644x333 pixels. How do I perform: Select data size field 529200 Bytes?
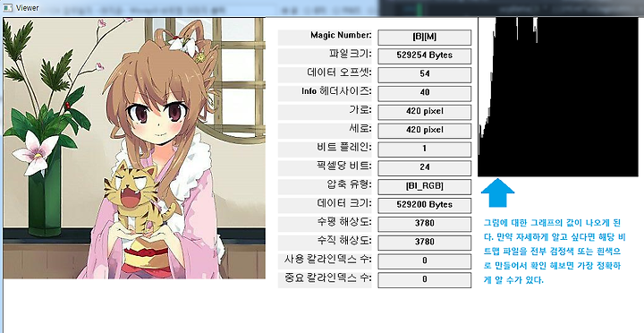click(424, 205)
